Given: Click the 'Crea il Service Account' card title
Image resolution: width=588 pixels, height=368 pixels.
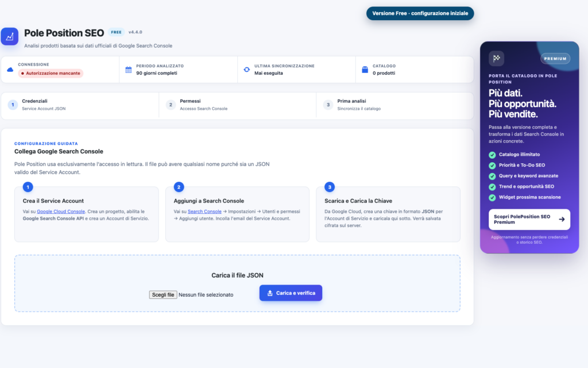Looking at the screenshot, I should (x=53, y=201).
